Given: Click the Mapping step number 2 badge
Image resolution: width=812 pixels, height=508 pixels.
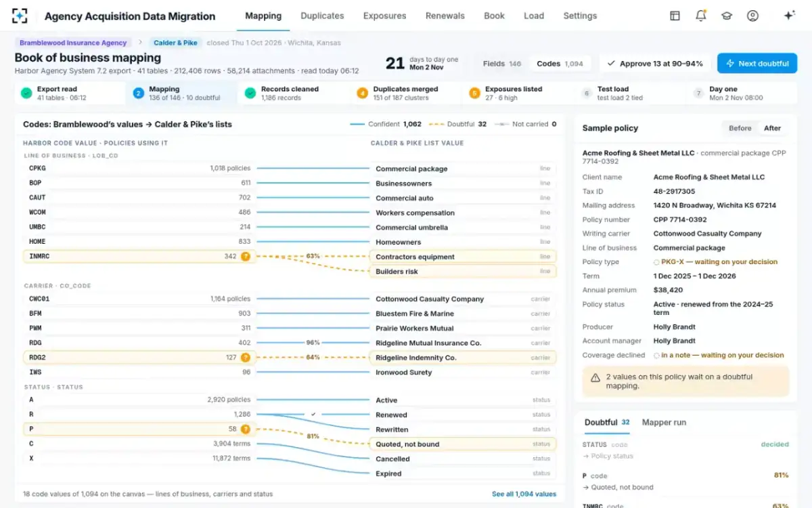Looking at the screenshot, I should point(138,93).
